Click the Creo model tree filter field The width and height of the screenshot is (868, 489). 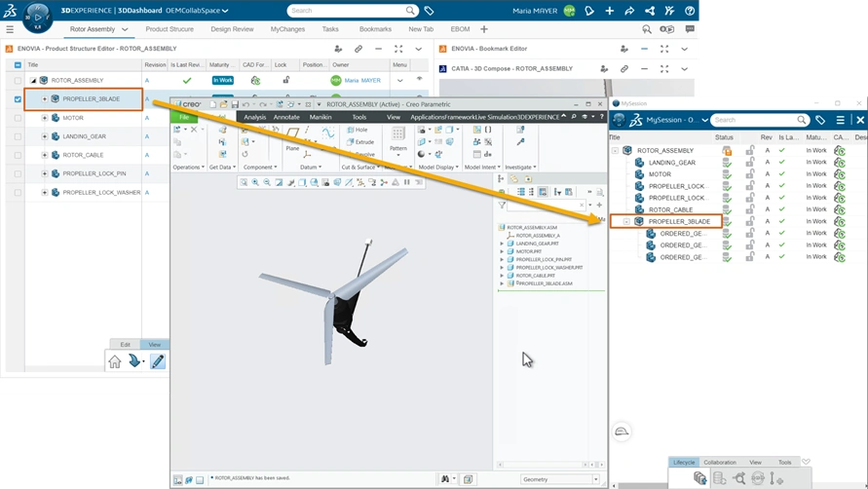[x=546, y=206]
